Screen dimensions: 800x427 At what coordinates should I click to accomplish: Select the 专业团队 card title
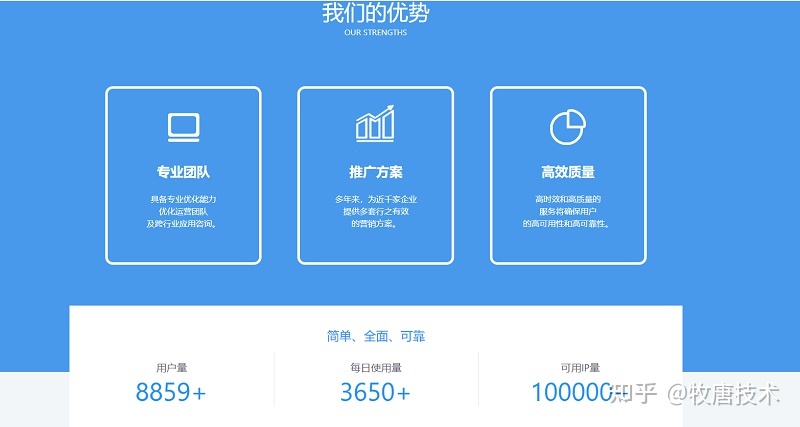point(183,172)
